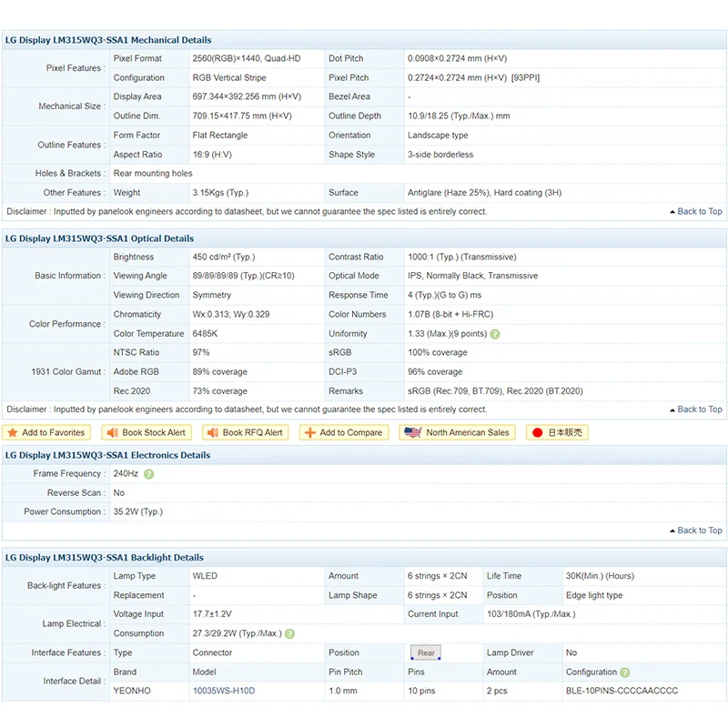
Task: Click the Book RFQ Alert button
Action: [x=246, y=433]
